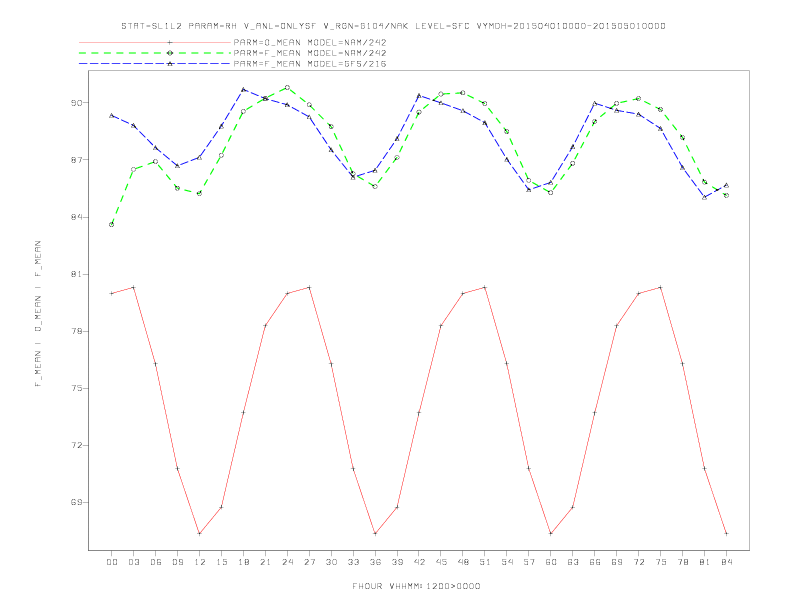Click x-axis forecast hour label 33
This screenshot has width=792, height=612.
pos(353,562)
